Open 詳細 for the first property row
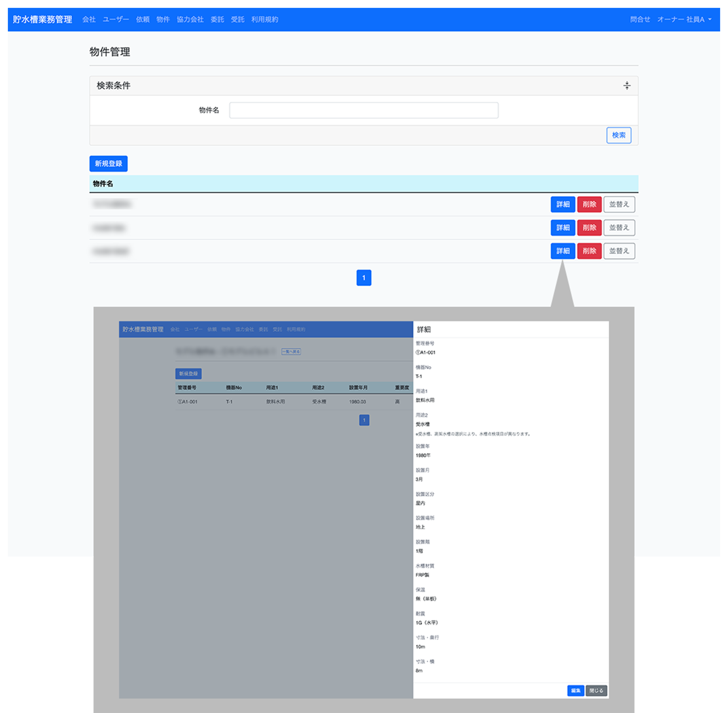This screenshot has height=713, width=728. click(x=563, y=204)
